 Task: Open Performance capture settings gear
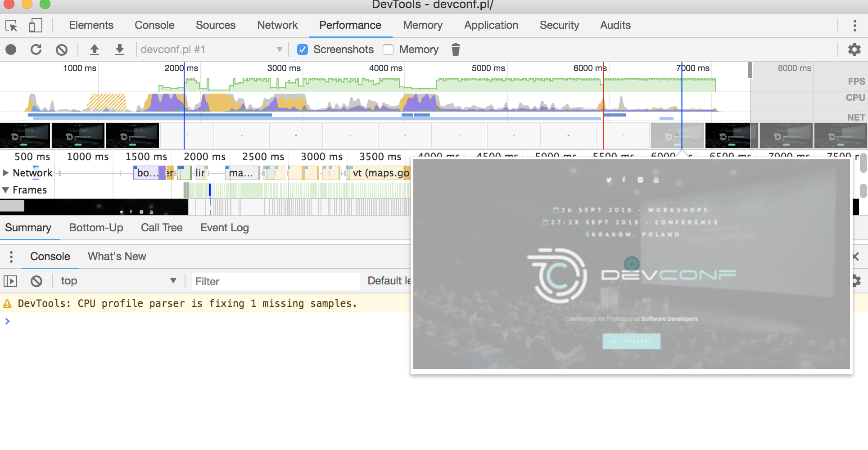coord(854,49)
